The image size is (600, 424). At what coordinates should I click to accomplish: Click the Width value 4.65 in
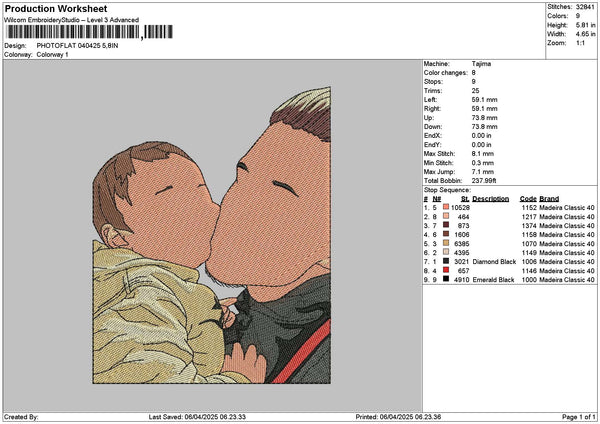[585, 34]
